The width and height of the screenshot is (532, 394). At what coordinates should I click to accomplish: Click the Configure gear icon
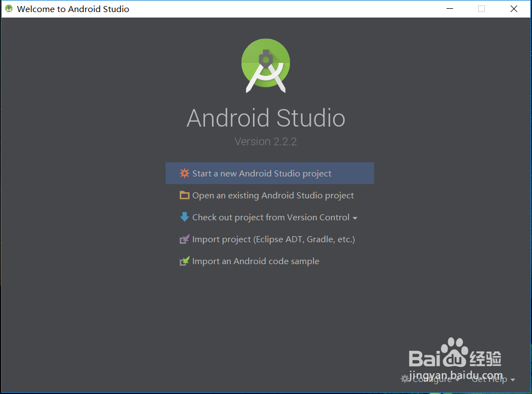coord(405,379)
